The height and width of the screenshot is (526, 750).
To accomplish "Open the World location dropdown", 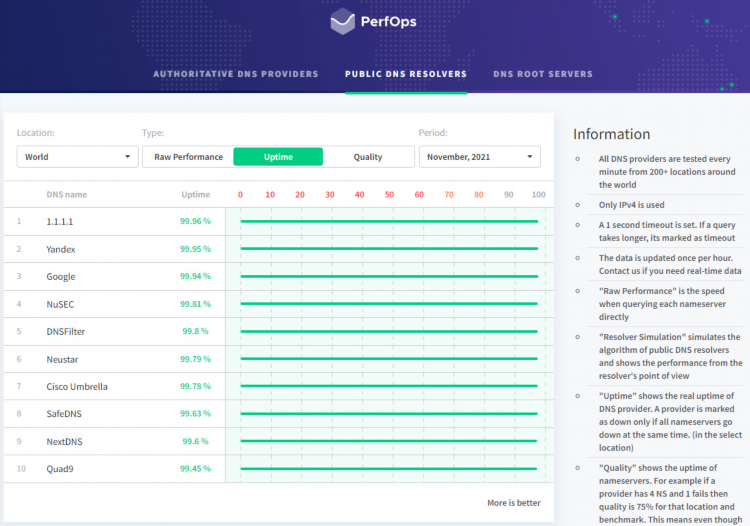I will point(77,157).
